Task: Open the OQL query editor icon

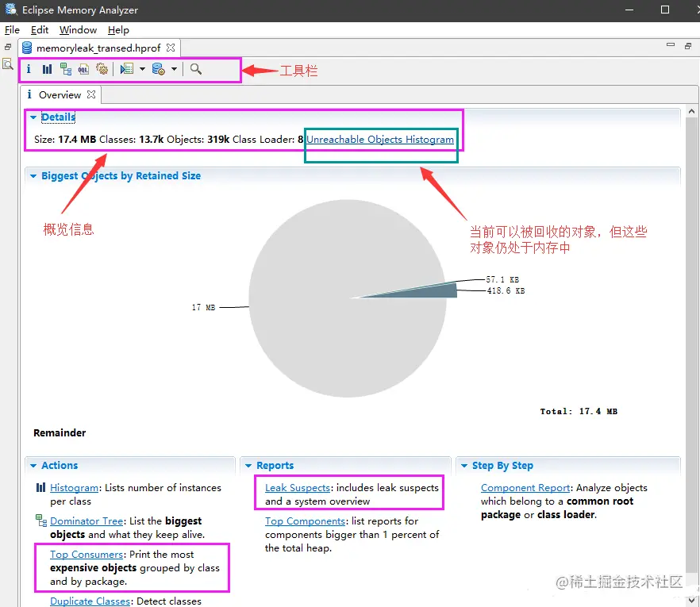Action: (x=83, y=69)
